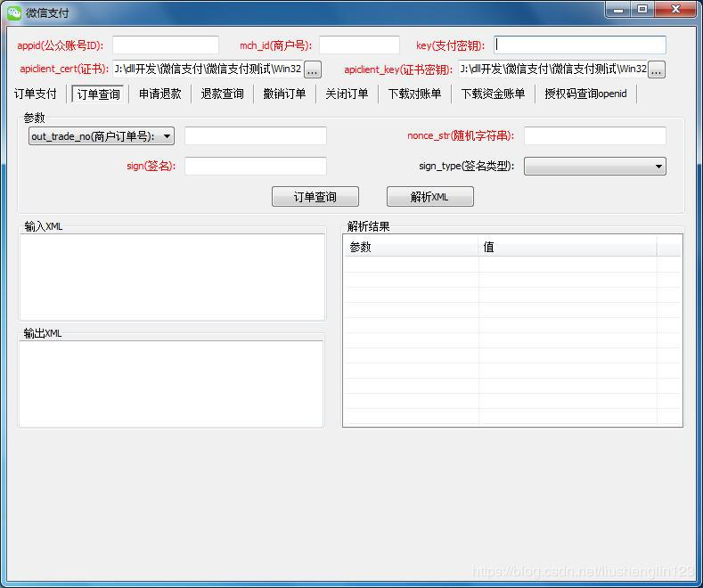Switch to the 下载对账单 tab
Viewport: 703px width, 588px height.
click(414, 94)
